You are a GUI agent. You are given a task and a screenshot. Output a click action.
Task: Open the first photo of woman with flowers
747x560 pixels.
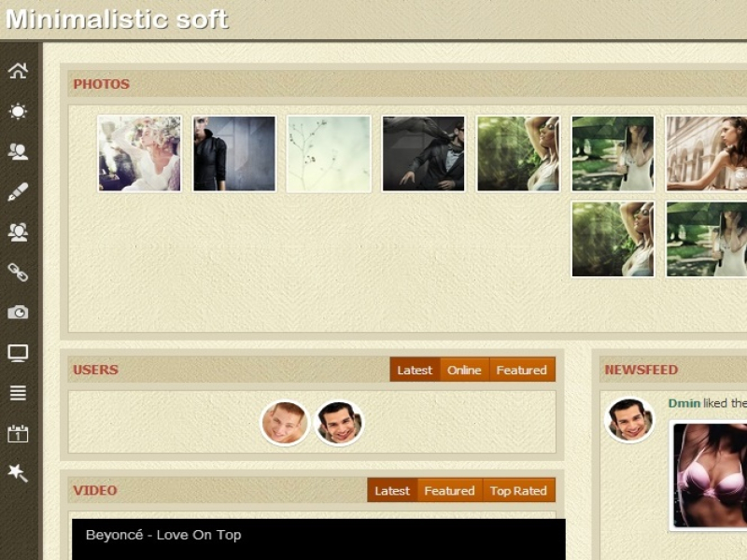click(x=139, y=154)
